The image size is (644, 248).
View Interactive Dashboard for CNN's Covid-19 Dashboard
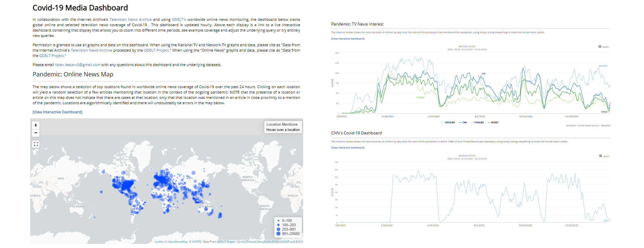pyautogui.click(x=347, y=147)
